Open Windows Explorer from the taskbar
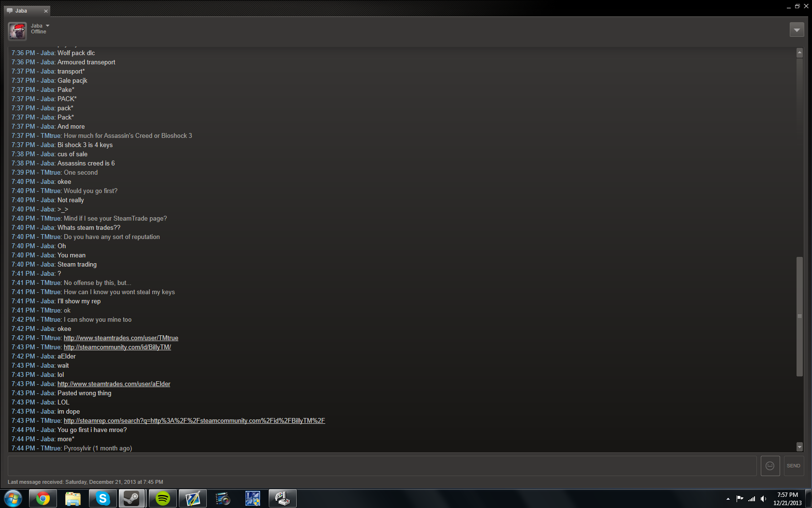The width and height of the screenshot is (812, 508). 73,498
